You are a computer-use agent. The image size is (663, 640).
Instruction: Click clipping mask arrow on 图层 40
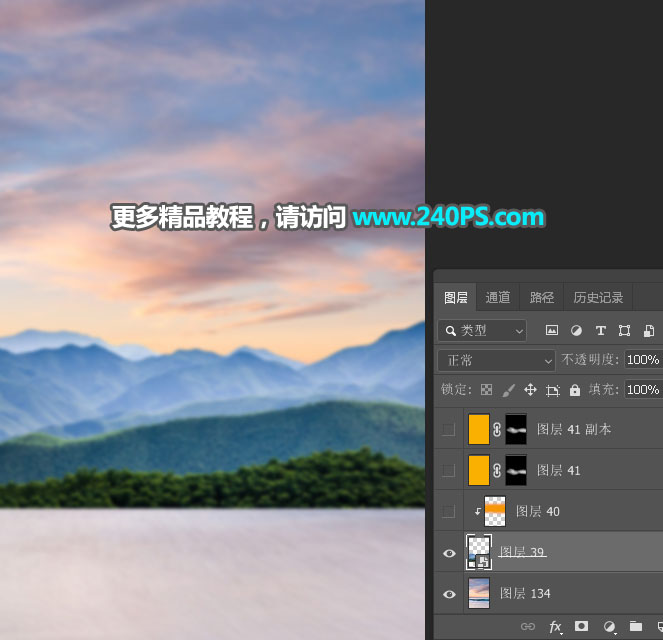point(478,511)
